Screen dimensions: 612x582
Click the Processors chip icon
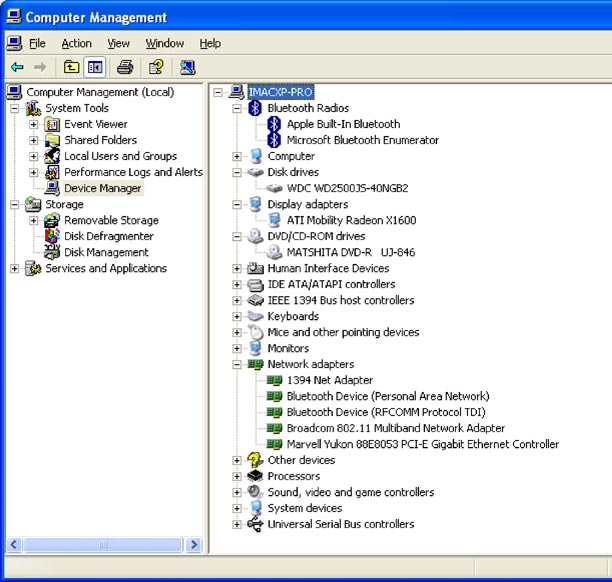tap(255, 476)
